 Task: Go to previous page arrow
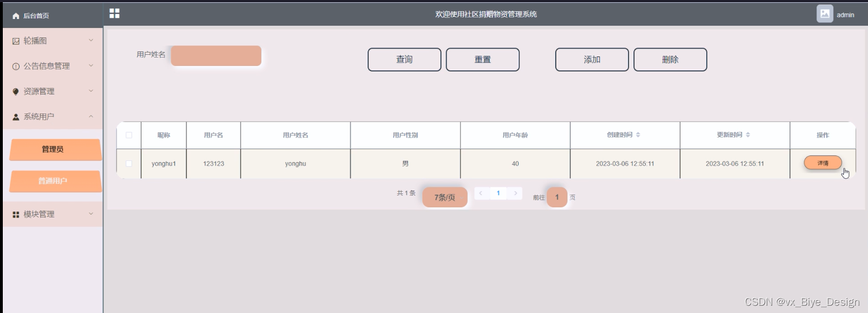481,193
